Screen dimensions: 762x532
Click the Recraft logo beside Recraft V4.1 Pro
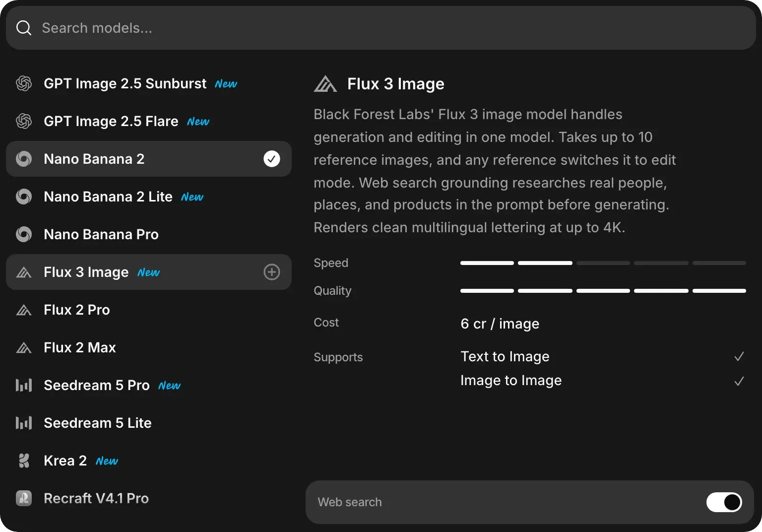coord(24,498)
